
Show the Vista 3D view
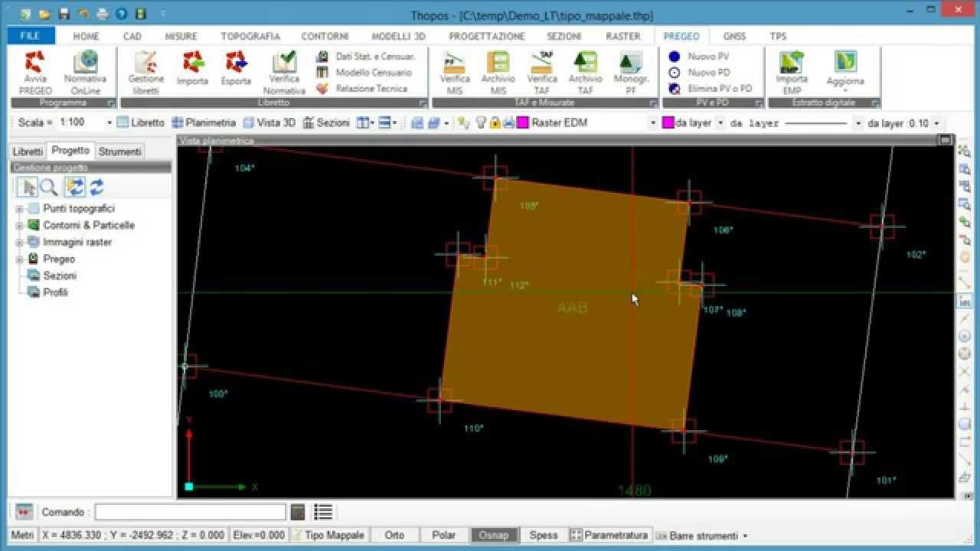(269, 122)
